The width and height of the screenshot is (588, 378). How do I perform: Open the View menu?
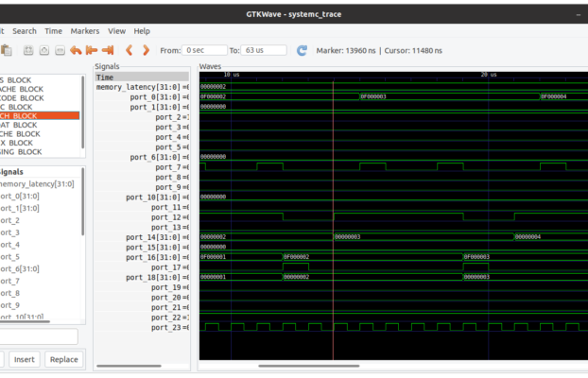coord(116,31)
